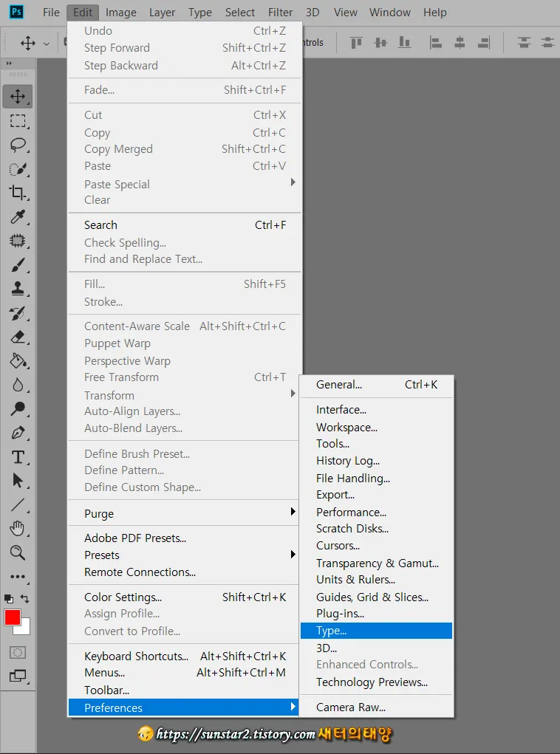The width and height of the screenshot is (560, 754).
Task: Select the History Brush tool
Action: point(18,313)
